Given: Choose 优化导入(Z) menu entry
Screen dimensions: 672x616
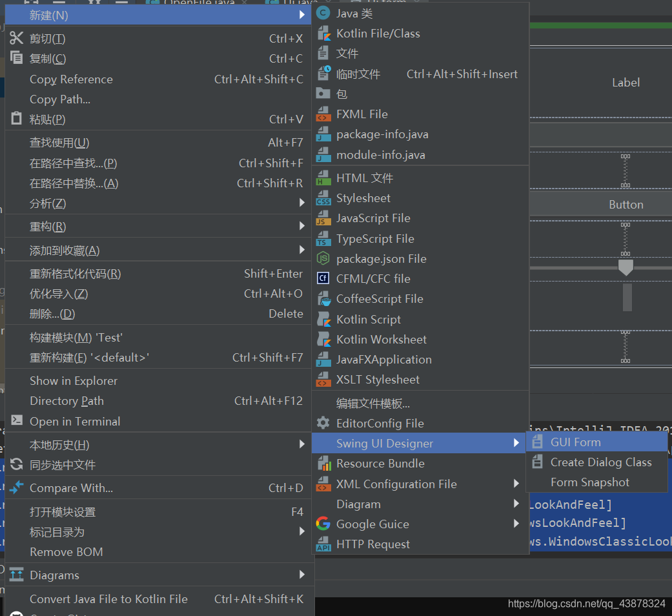Looking at the screenshot, I should [x=158, y=294].
